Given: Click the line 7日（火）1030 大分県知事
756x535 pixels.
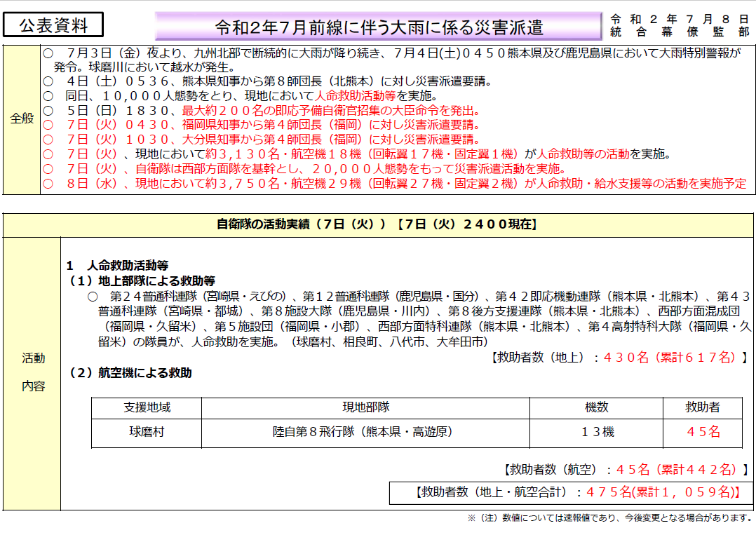Looking at the screenshot, I should click(x=262, y=140).
